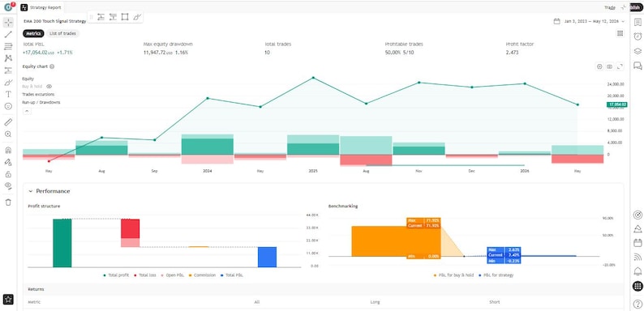Open the products grid icon

638,286
